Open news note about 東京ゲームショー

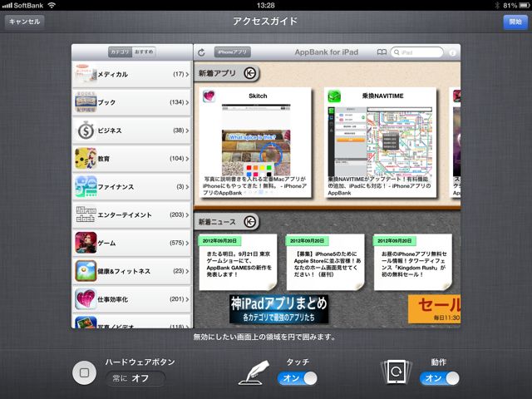[238, 263]
